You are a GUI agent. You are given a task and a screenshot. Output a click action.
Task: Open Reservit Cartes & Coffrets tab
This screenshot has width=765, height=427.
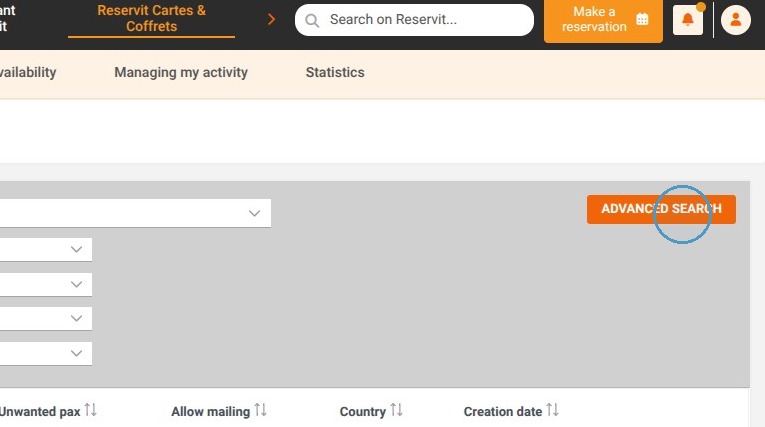(x=151, y=19)
